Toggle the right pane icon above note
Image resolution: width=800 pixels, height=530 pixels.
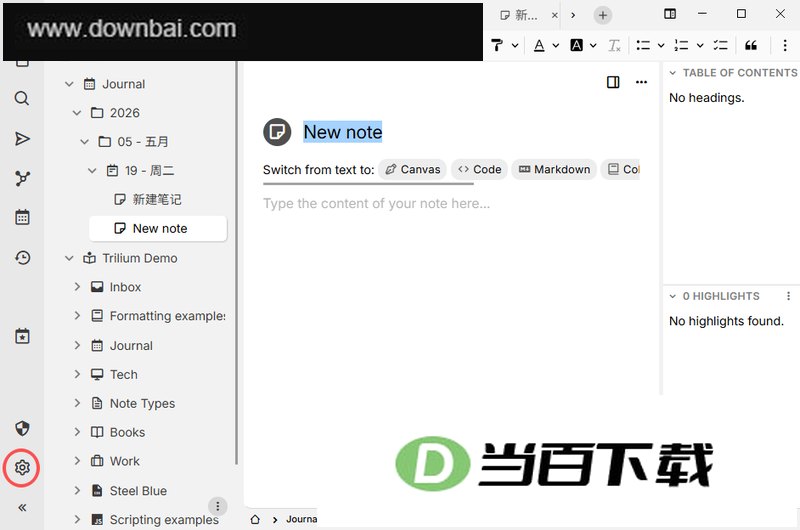point(613,82)
